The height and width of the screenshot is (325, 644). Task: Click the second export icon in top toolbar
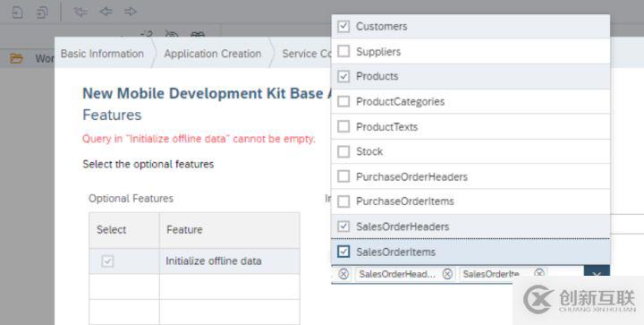[42, 13]
